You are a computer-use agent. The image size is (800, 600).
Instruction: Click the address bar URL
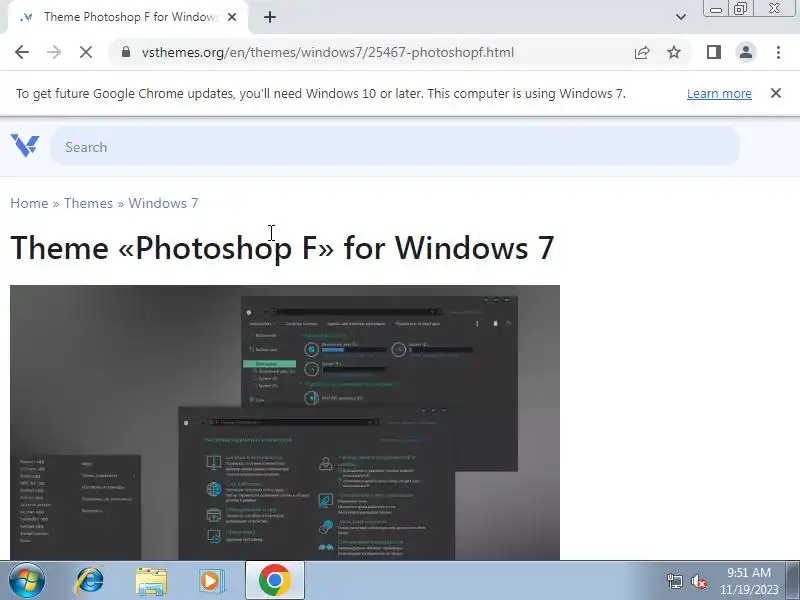point(328,53)
